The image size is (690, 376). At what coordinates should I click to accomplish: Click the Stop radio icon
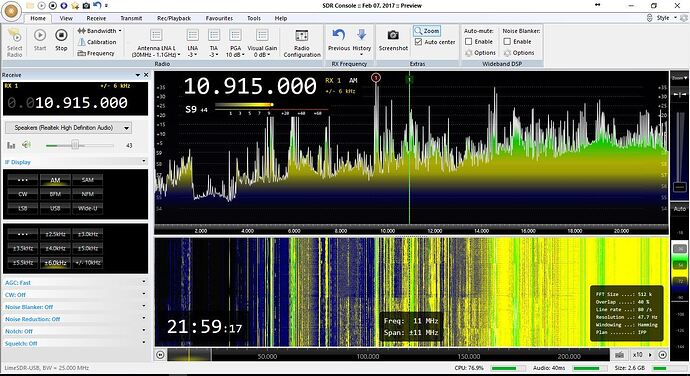click(x=61, y=35)
